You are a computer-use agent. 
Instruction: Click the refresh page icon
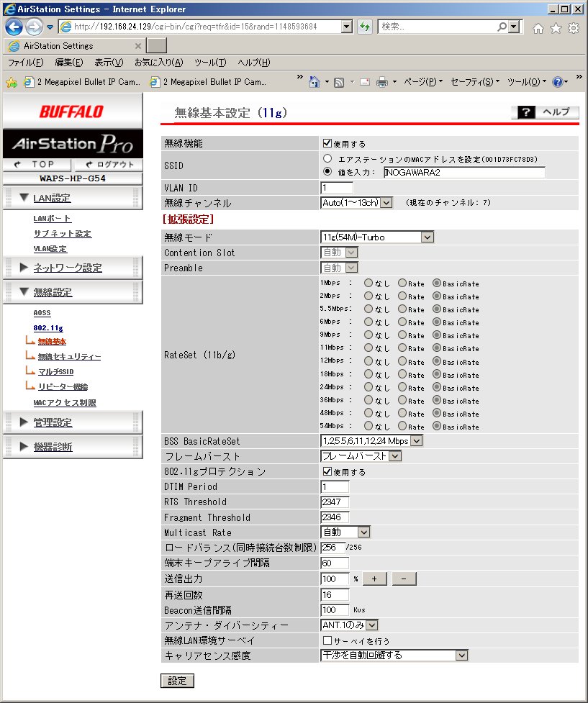pos(365,27)
